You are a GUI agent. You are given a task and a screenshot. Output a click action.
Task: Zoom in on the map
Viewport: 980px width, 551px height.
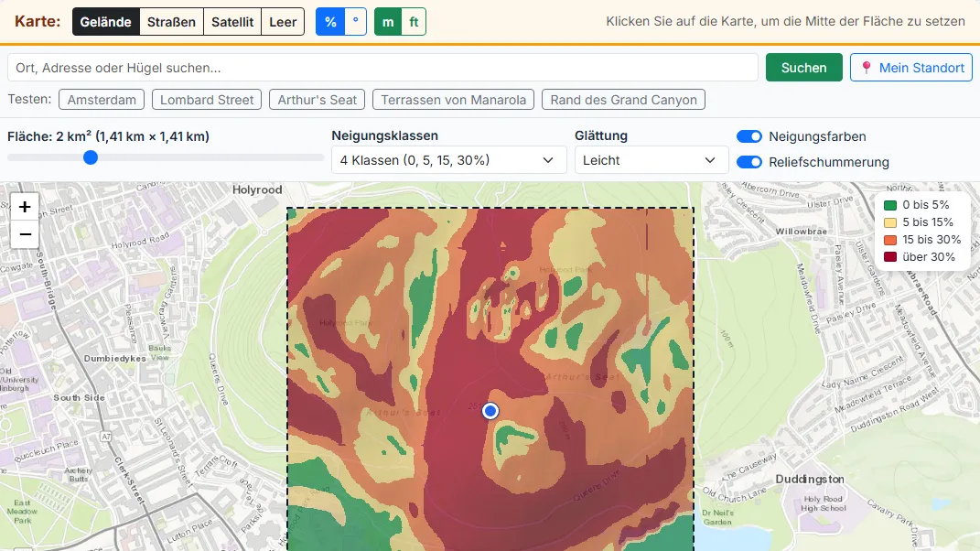[x=25, y=207]
